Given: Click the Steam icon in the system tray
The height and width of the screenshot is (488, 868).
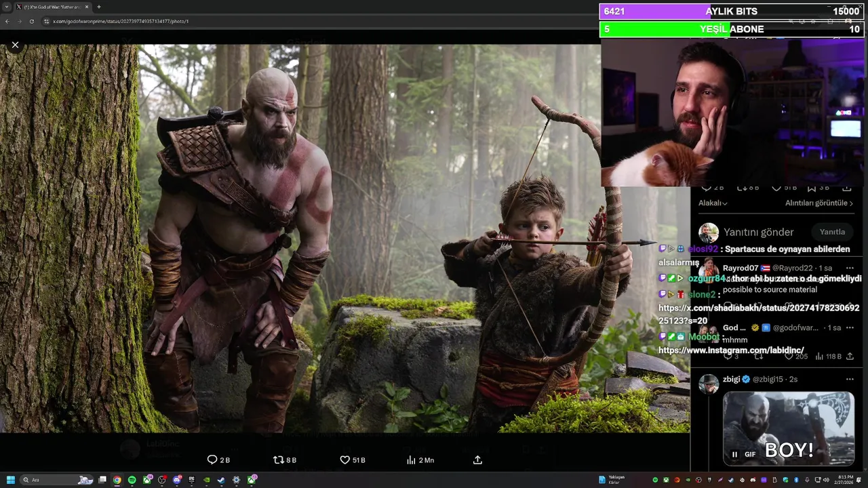Looking at the screenshot, I should (730, 480).
